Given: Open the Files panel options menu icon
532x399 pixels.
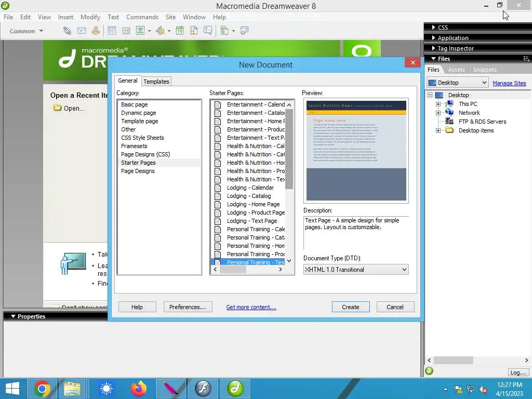Looking at the screenshot, I should tap(526, 59).
